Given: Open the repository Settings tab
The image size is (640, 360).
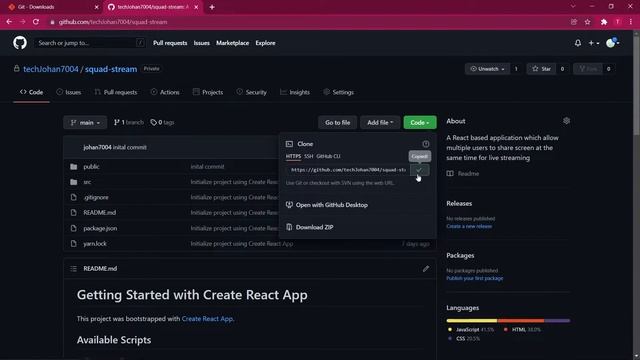Looking at the screenshot, I should pyautogui.click(x=338, y=92).
